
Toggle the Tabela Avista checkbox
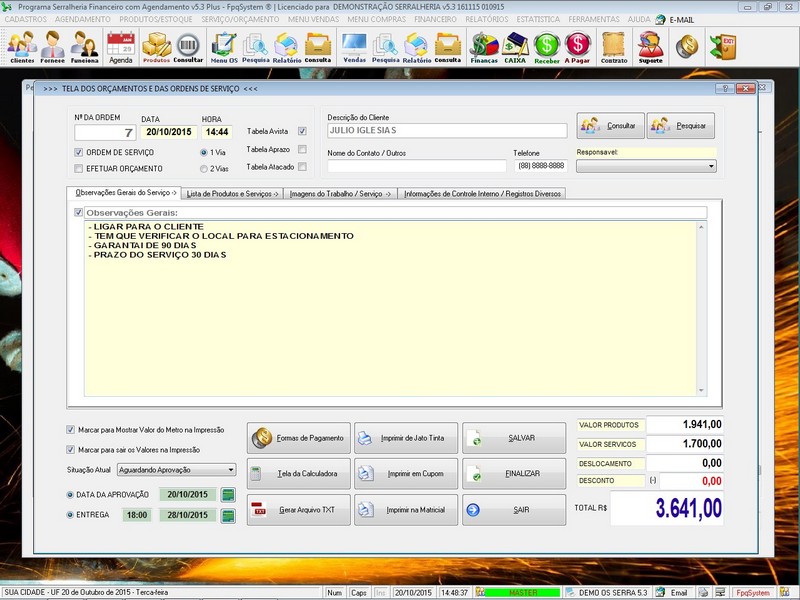[x=302, y=131]
